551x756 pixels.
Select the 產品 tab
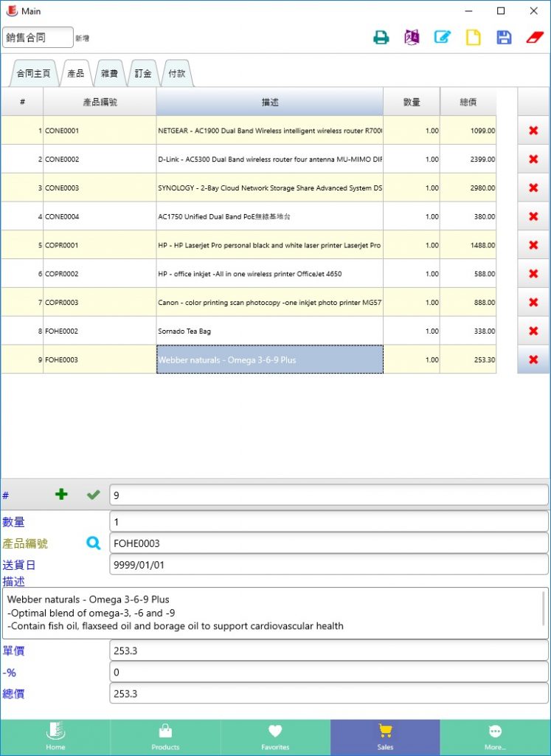point(76,74)
